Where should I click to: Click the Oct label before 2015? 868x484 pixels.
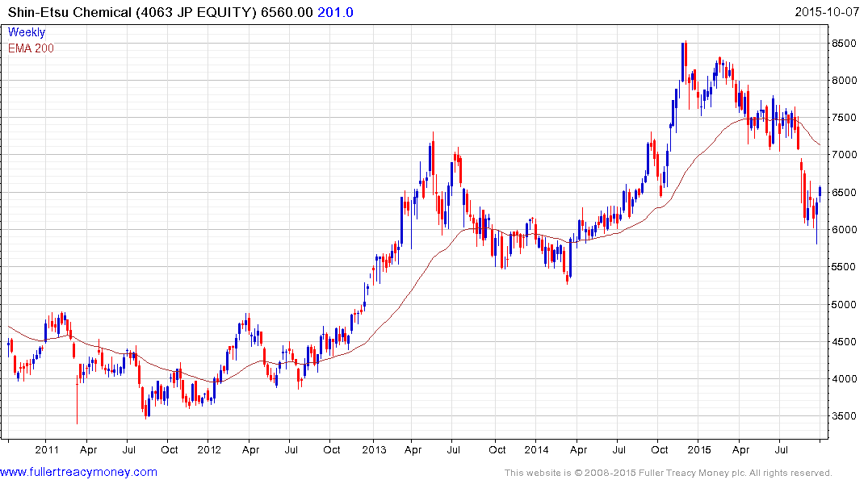click(x=660, y=449)
